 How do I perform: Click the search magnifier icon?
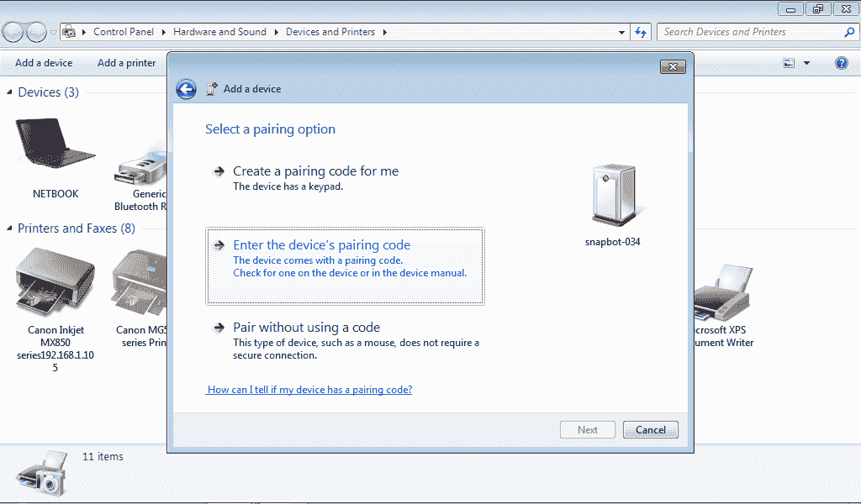pyautogui.click(x=849, y=33)
